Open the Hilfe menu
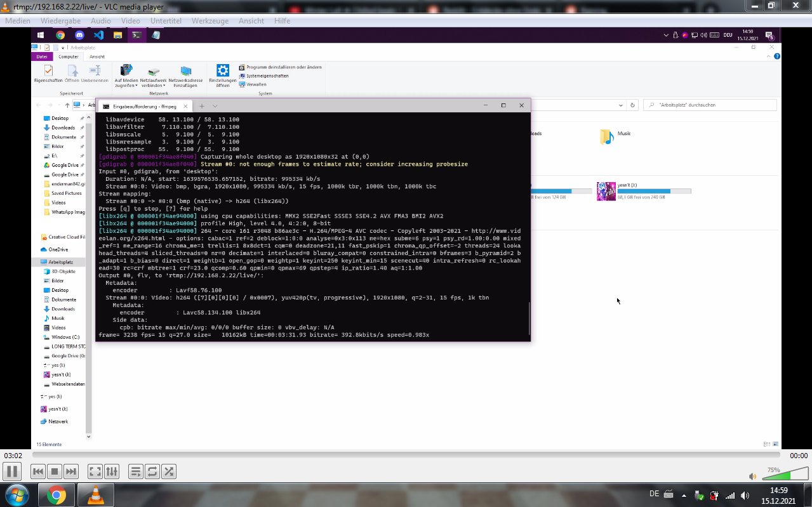 (x=282, y=21)
